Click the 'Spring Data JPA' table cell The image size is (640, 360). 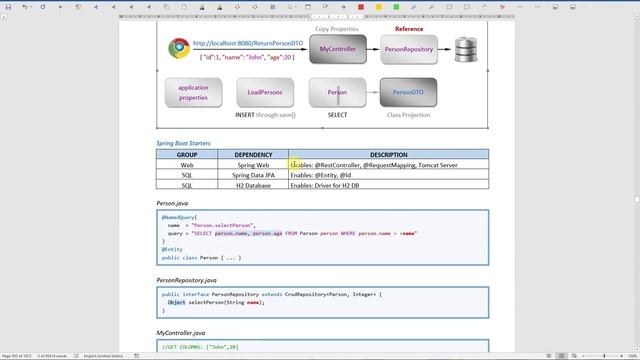click(x=253, y=175)
